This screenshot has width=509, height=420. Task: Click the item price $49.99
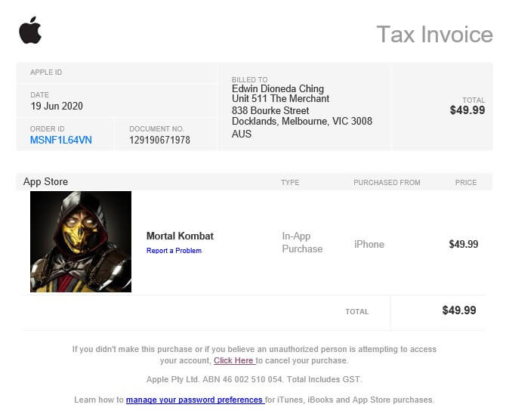(x=464, y=244)
